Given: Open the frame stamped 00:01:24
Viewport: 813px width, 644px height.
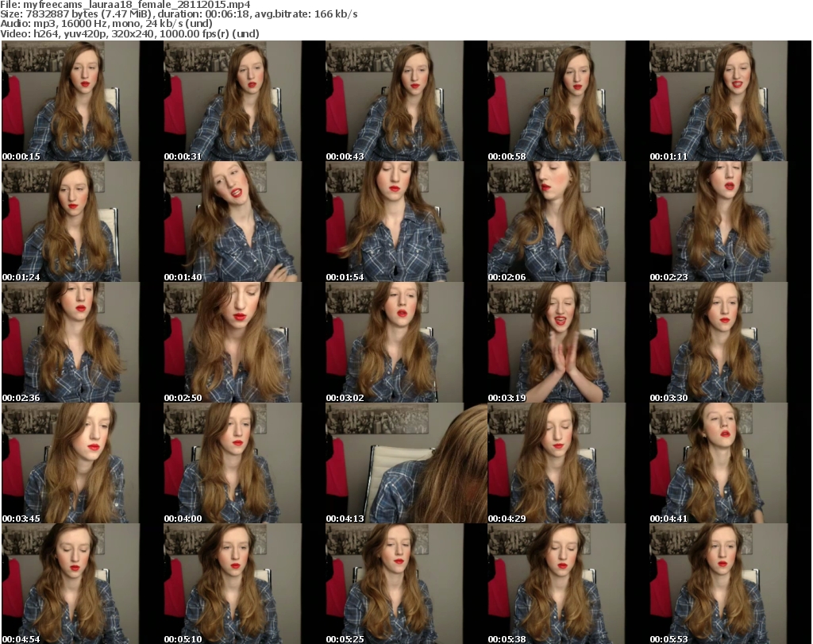Looking at the screenshot, I should 82,222.
